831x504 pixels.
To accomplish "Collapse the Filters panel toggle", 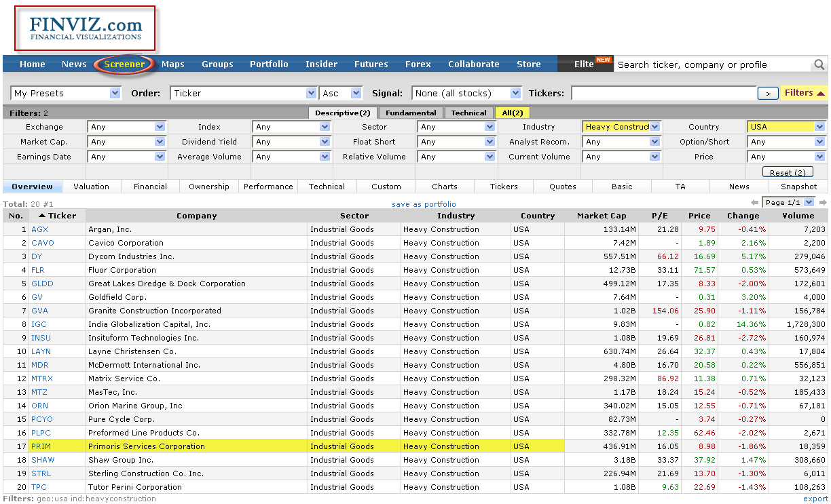I will click(805, 93).
